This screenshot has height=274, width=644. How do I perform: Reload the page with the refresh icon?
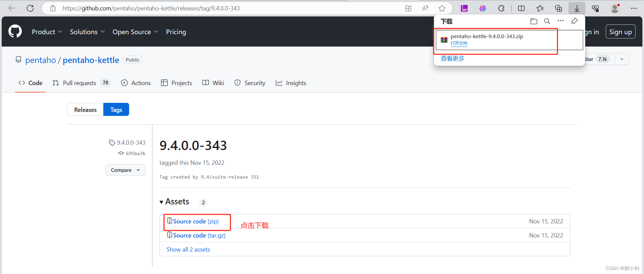click(30, 8)
